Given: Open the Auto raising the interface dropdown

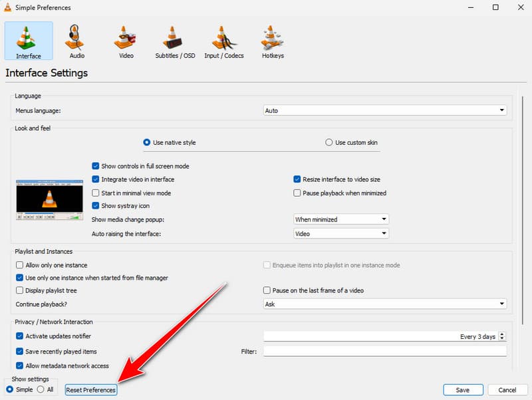Looking at the screenshot, I should click(341, 234).
